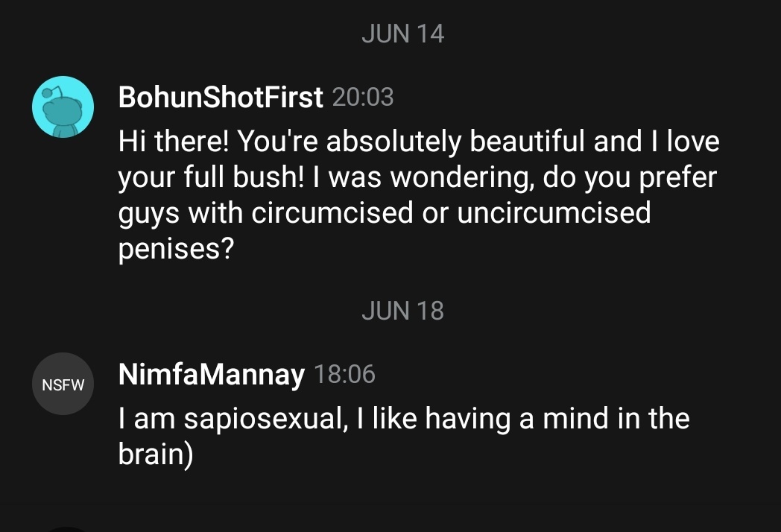Screen dimensions: 781x532
Task: Select the JUN 18 date separator
Action: (402, 311)
